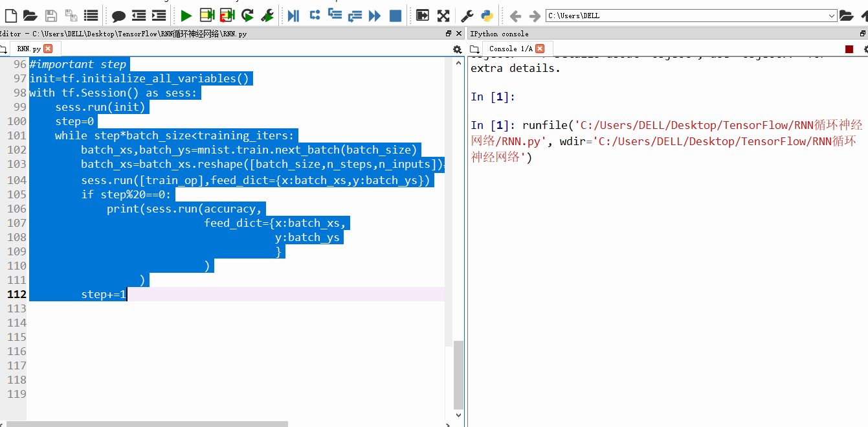Go forward to next directory

point(535,16)
